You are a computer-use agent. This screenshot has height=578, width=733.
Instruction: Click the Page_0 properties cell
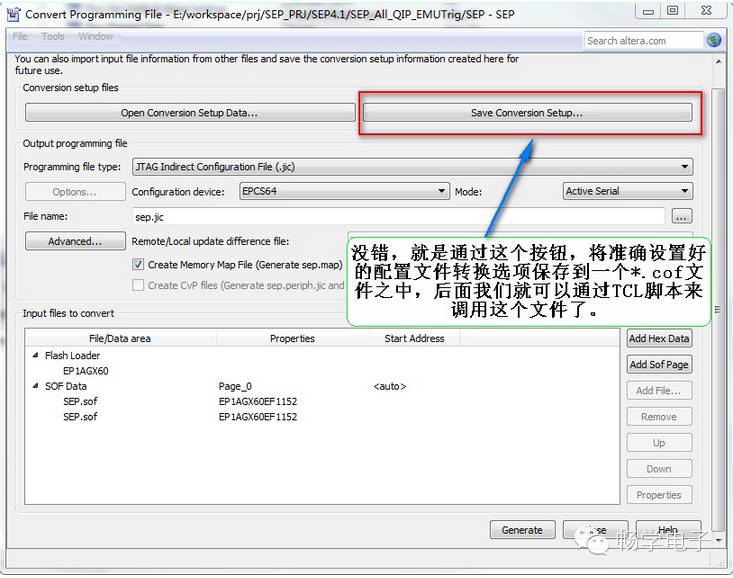(235, 386)
